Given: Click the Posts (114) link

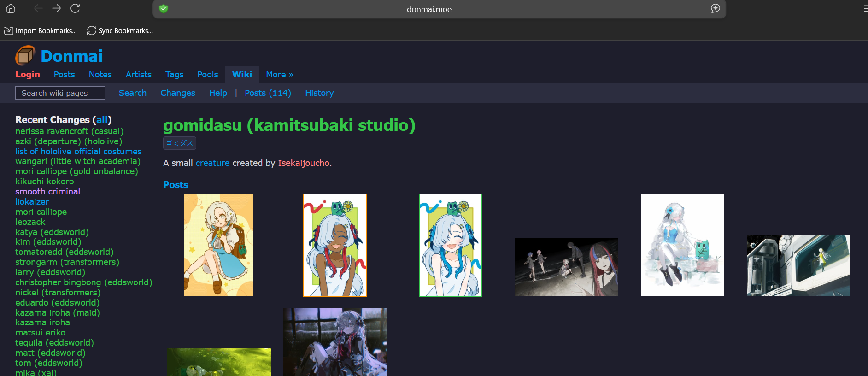Looking at the screenshot, I should 268,93.
